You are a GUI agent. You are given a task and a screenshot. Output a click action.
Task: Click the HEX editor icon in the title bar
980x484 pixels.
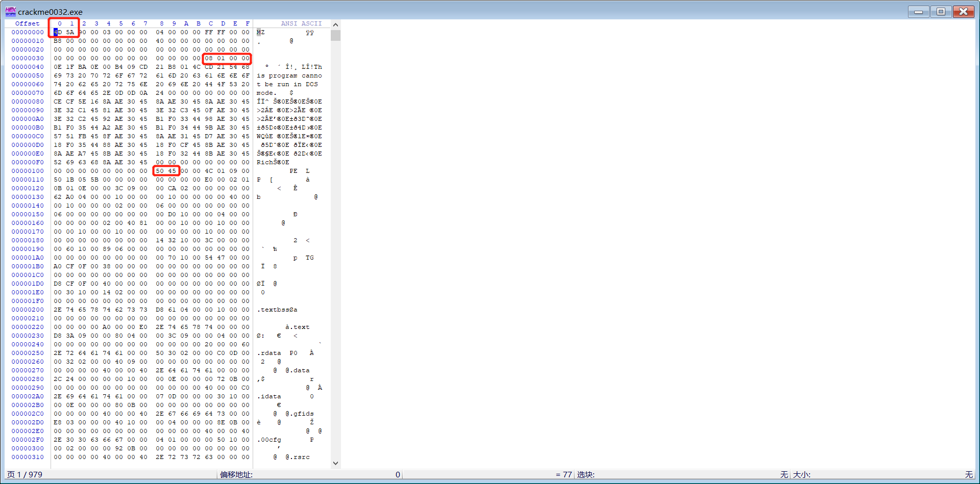pyautogui.click(x=10, y=11)
